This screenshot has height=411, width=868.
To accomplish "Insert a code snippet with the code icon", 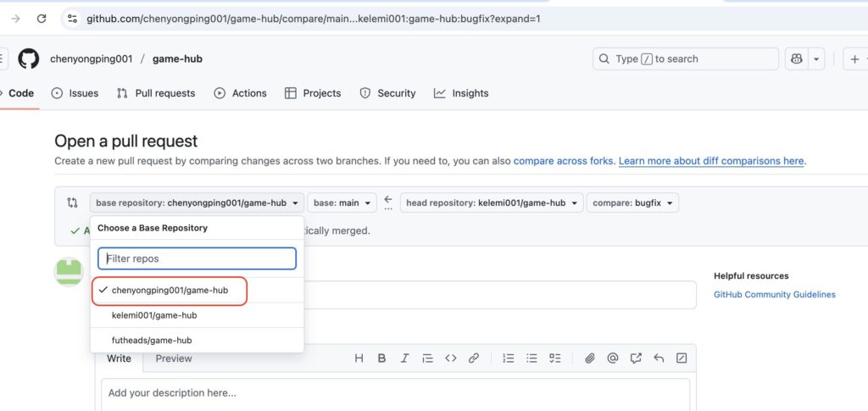I will pos(451,358).
